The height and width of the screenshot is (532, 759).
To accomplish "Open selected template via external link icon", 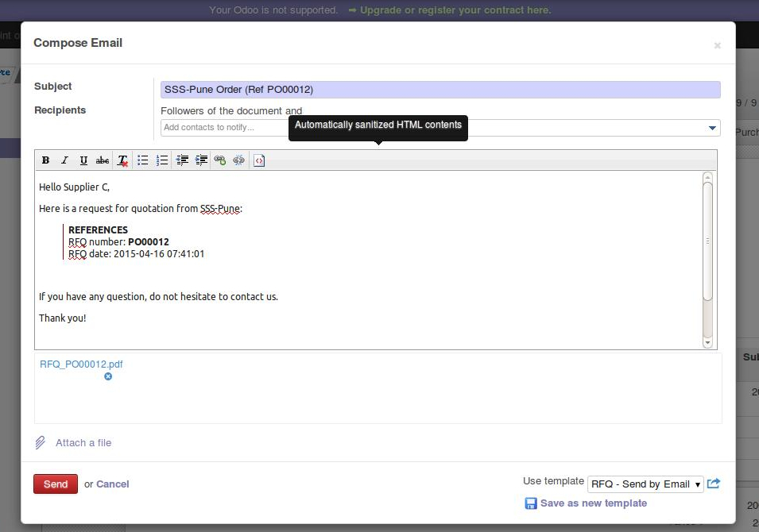I will tap(713, 483).
